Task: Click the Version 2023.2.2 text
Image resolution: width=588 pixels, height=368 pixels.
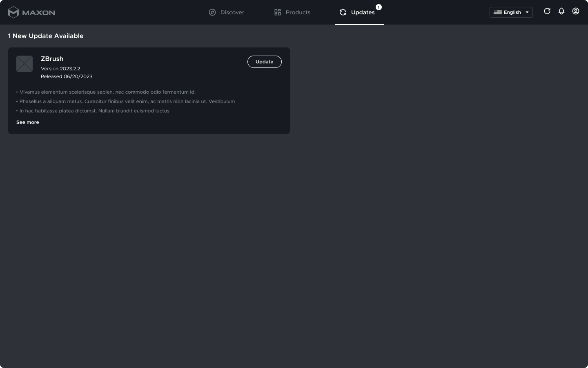Action: click(60, 69)
